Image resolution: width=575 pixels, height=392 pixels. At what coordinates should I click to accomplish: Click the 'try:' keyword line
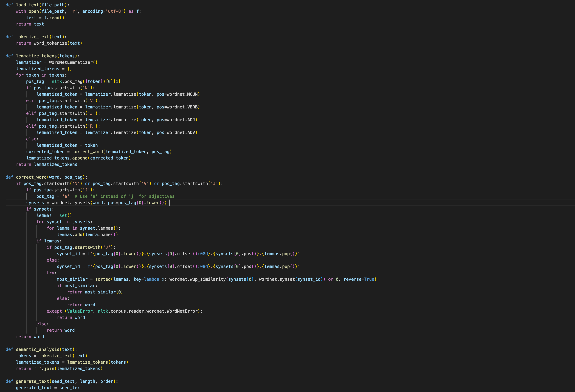coord(52,273)
